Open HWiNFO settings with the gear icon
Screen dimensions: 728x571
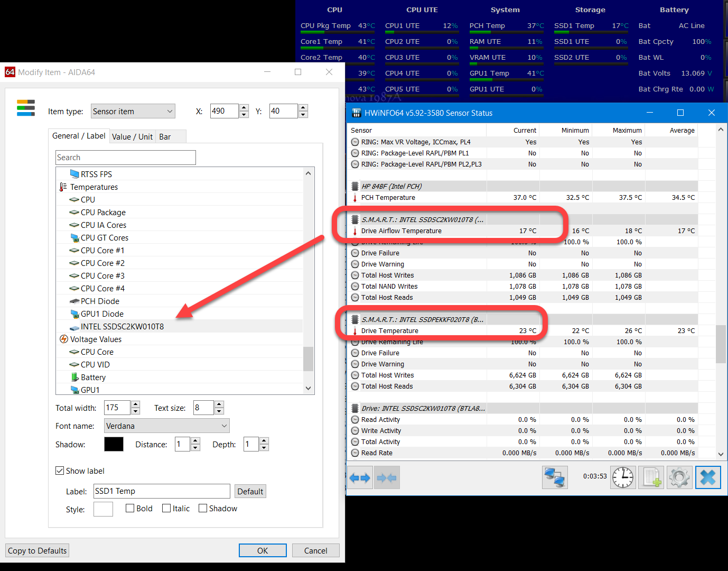coord(679,477)
